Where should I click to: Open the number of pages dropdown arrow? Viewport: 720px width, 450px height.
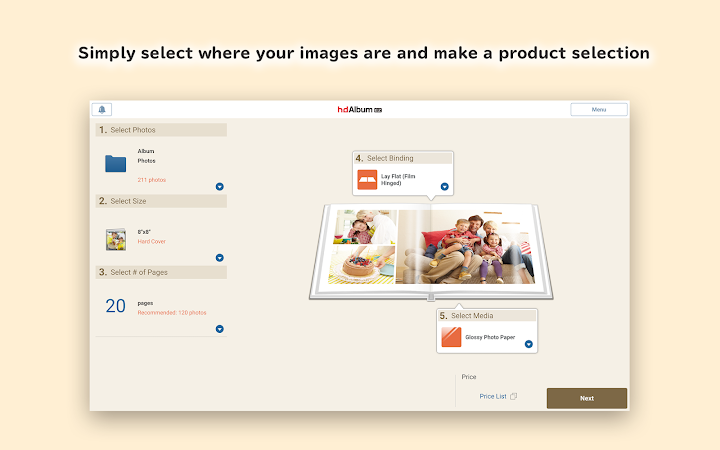click(x=219, y=329)
